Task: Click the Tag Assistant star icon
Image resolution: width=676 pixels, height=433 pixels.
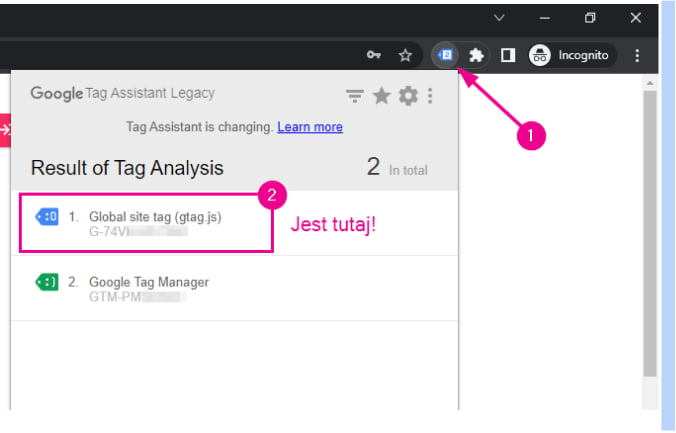Action: pos(382,96)
